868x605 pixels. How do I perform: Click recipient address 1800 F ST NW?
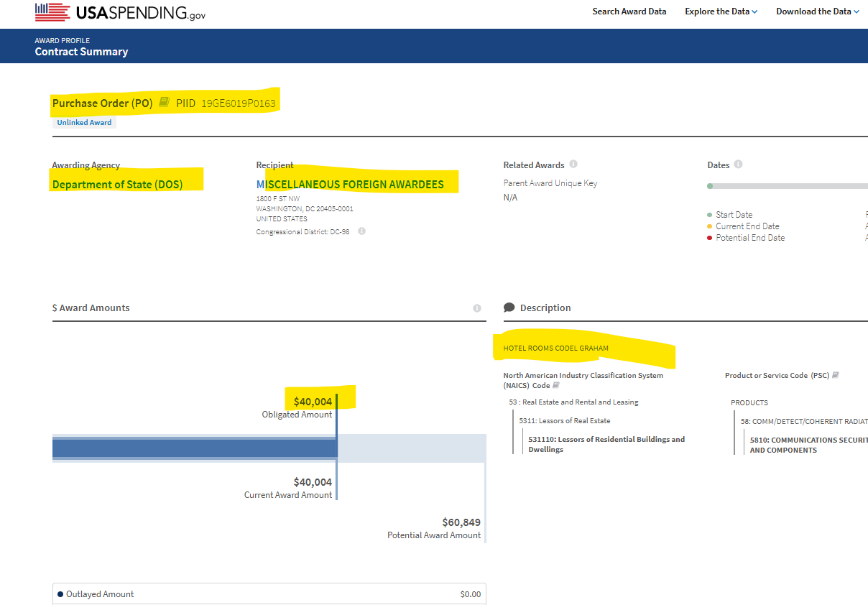pyautogui.click(x=278, y=198)
